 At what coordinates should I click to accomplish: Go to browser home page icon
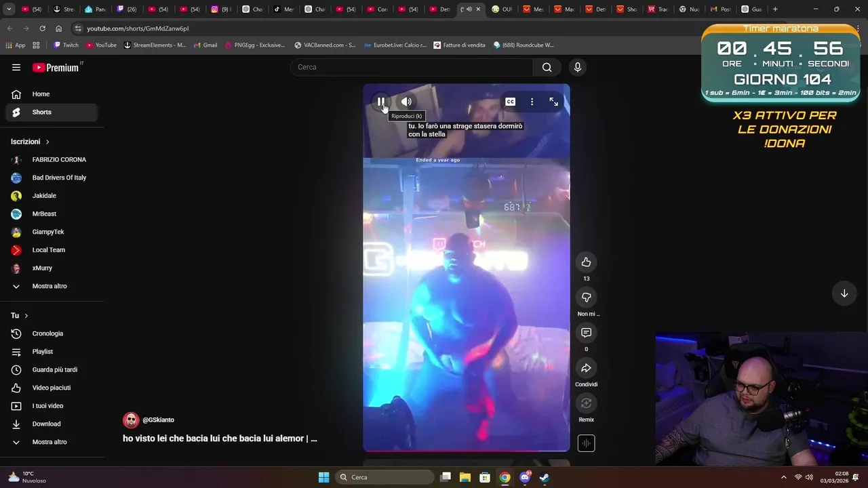tap(58, 28)
